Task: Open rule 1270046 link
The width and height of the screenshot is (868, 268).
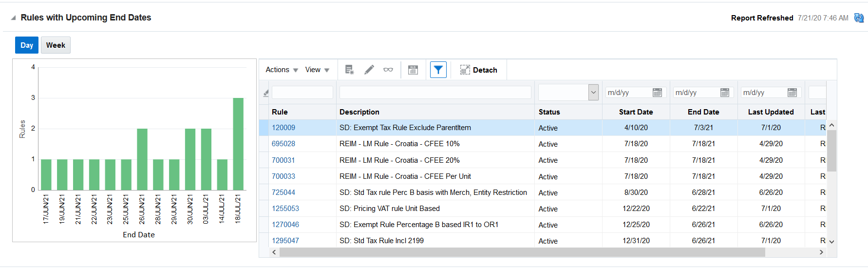Action: [285, 225]
